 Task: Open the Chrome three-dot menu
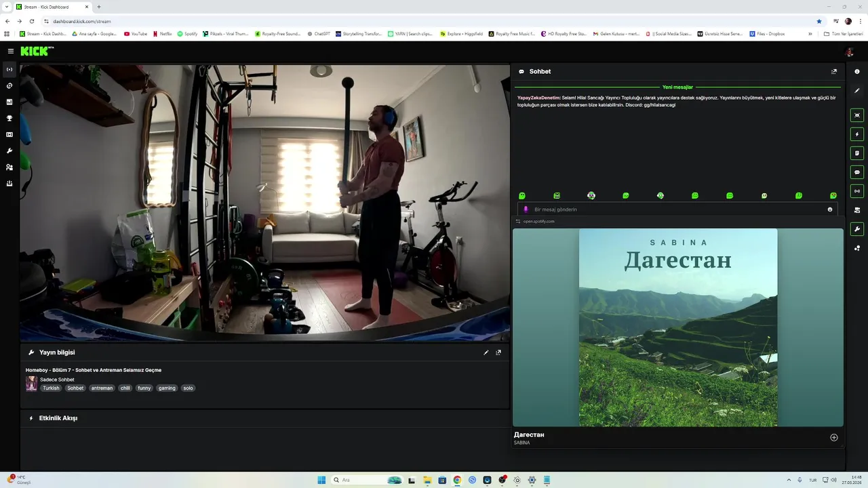(861, 21)
